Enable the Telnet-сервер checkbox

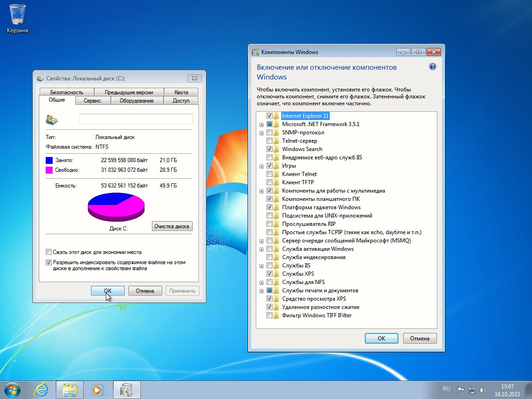click(x=269, y=141)
